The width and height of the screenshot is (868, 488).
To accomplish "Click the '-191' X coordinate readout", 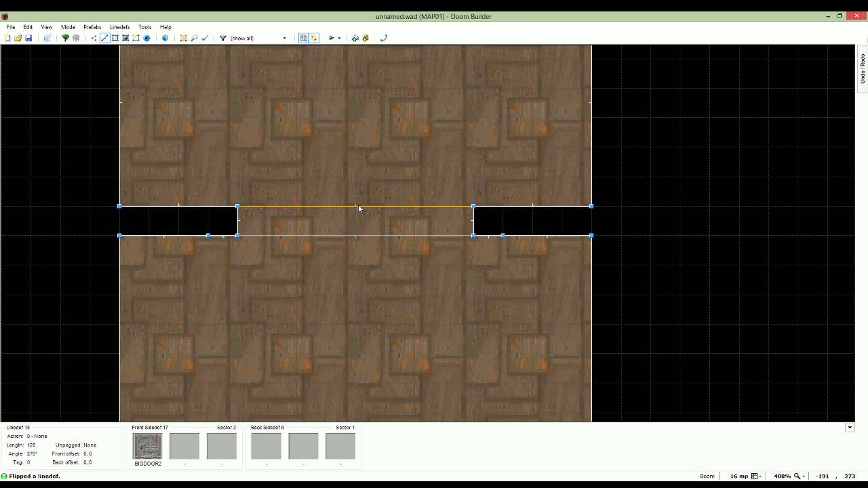I will click(823, 476).
